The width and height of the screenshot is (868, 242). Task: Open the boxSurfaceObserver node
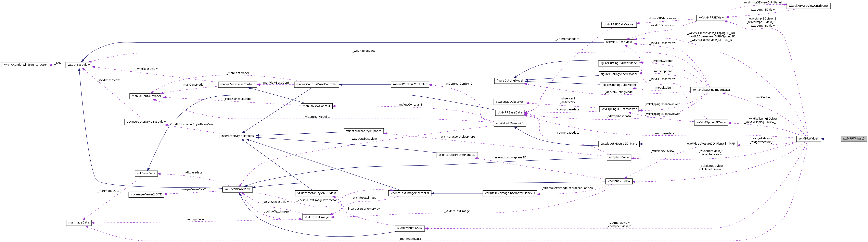pos(510,102)
